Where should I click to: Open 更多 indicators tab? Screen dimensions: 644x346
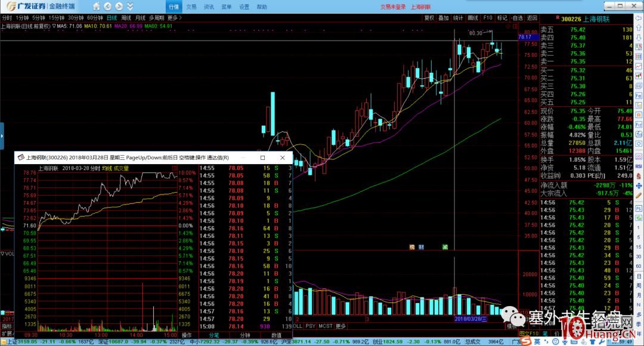click(341, 326)
